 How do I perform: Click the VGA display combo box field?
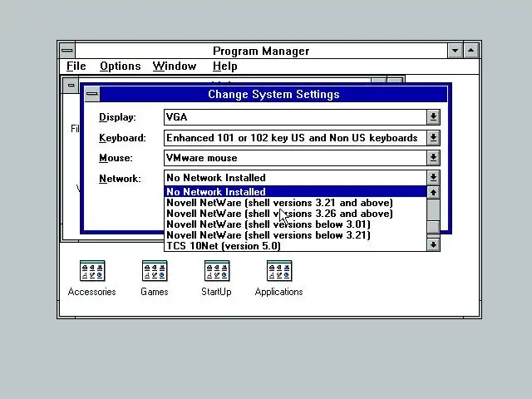[x=295, y=117]
